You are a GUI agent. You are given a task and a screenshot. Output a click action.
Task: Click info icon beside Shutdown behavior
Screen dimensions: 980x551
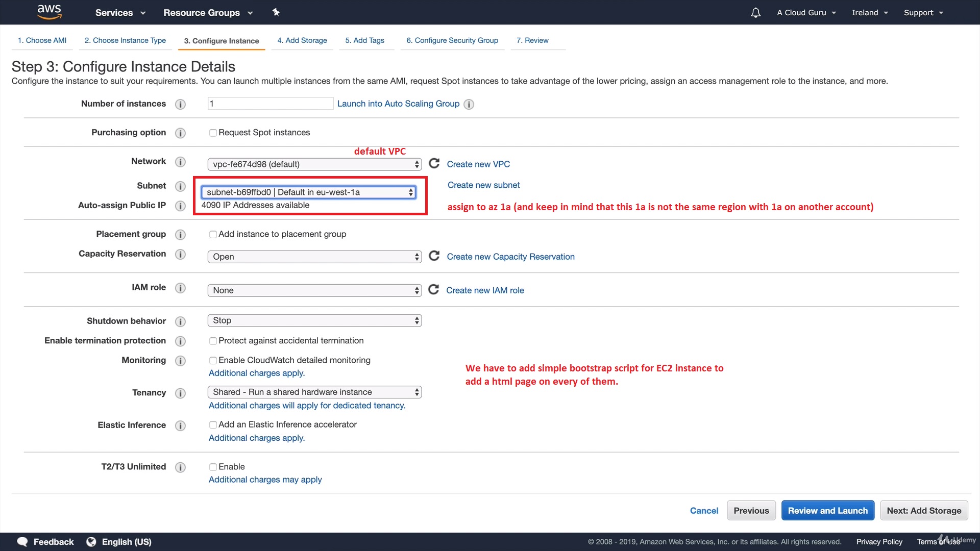point(180,321)
